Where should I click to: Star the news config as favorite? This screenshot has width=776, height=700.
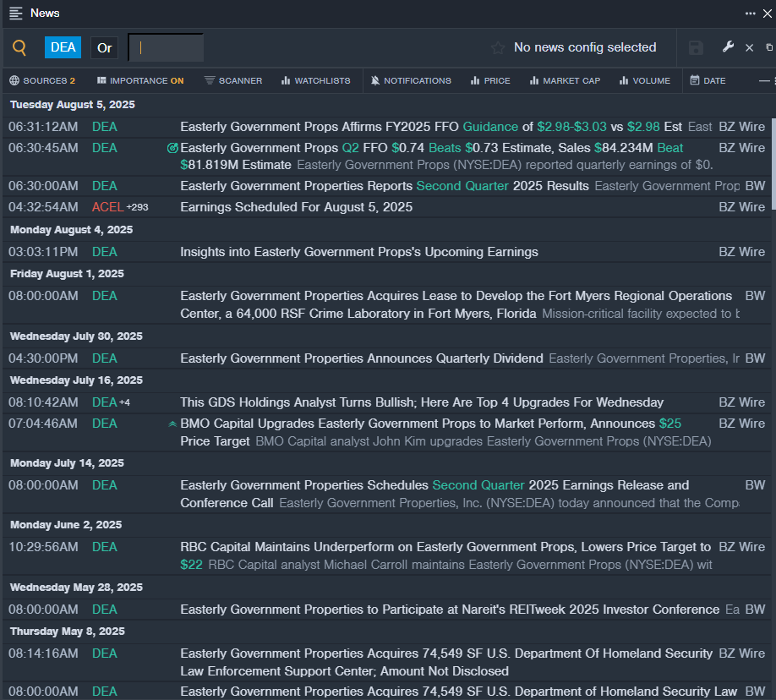click(x=498, y=47)
